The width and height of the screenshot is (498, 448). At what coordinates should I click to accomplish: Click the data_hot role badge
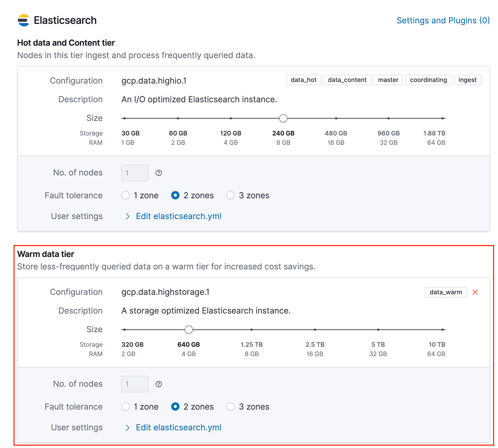point(303,80)
